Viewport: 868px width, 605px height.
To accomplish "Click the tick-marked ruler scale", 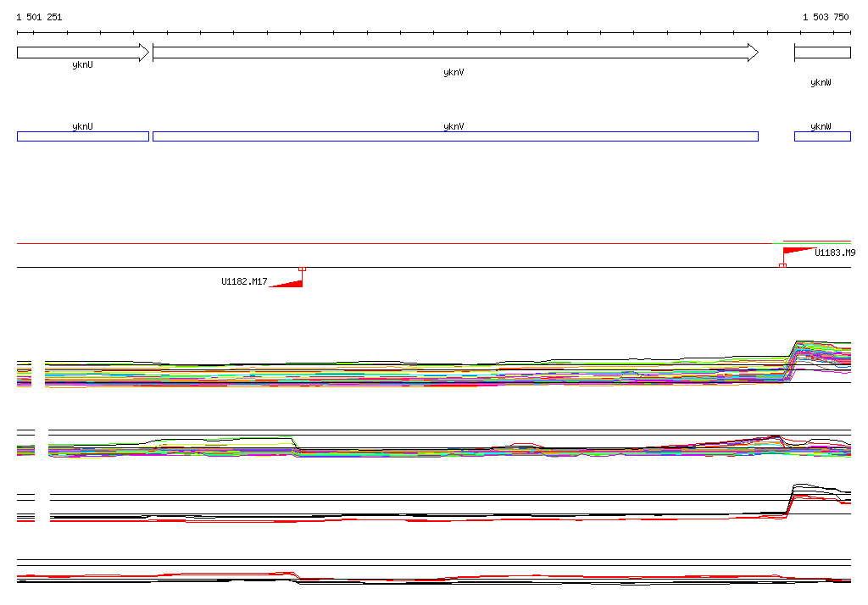I will click(x=433, y=33).
